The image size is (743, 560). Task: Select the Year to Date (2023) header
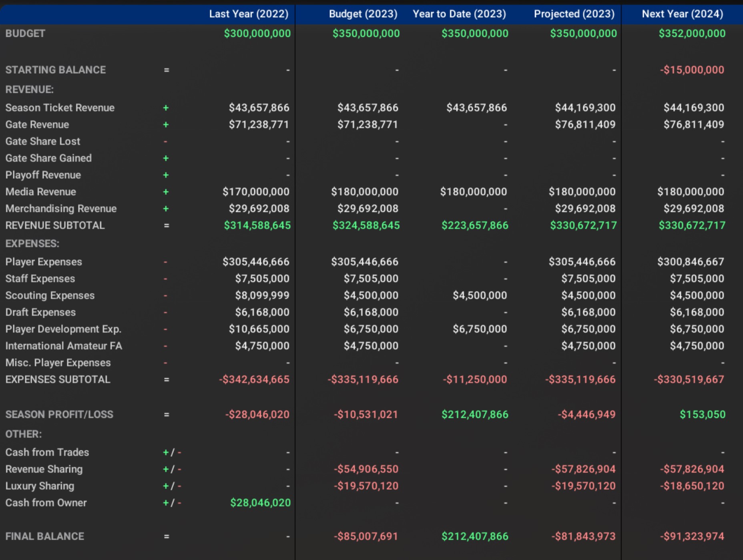pyautogui.click(x=459, y=14)
